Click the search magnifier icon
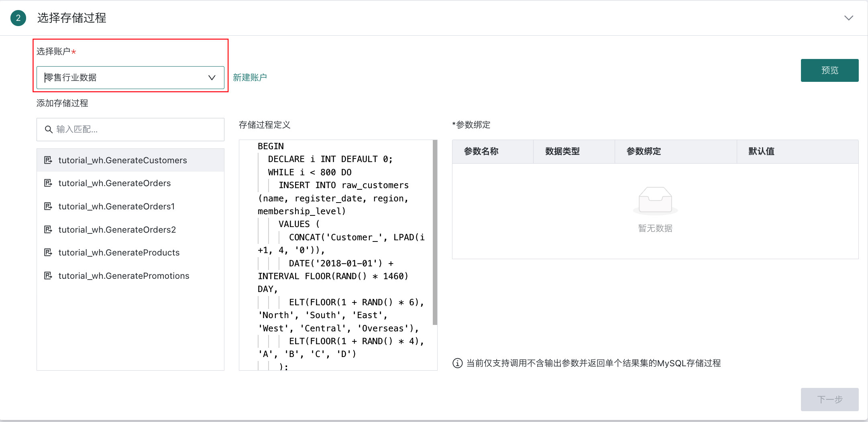868x422 pixels. coord(49,130)
